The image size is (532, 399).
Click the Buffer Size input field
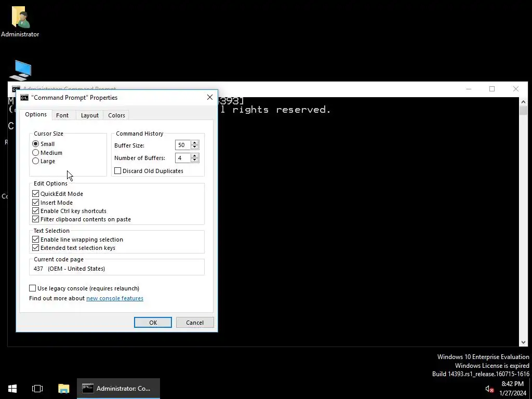click(x=183, y=145)
